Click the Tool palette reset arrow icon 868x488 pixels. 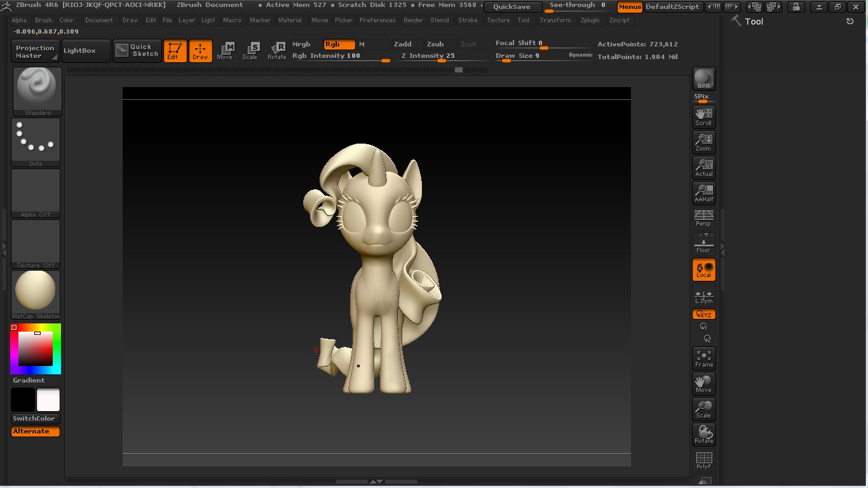tap(850, 21)
